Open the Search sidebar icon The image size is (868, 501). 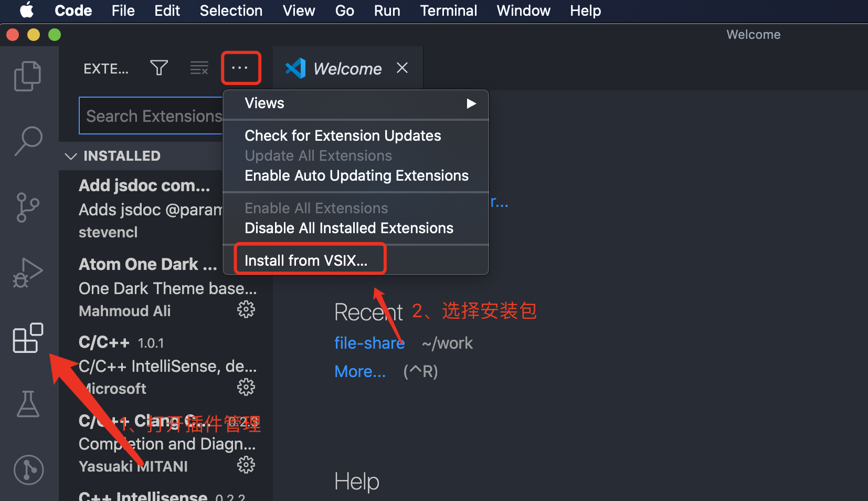pos(27,141)
